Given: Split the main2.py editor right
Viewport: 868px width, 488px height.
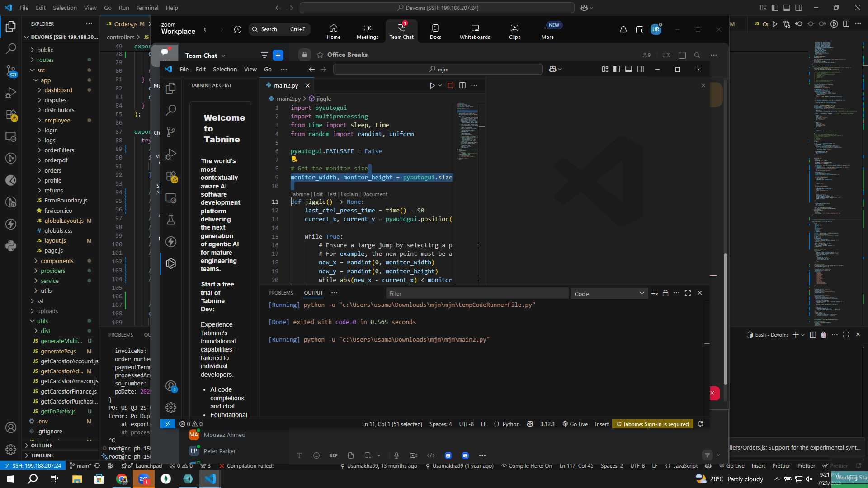Looking at the screenshot, I should [462, 85].
